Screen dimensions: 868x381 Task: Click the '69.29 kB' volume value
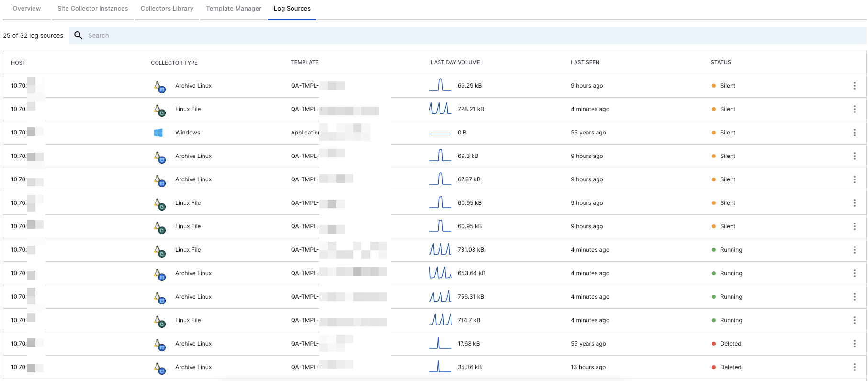470,86
